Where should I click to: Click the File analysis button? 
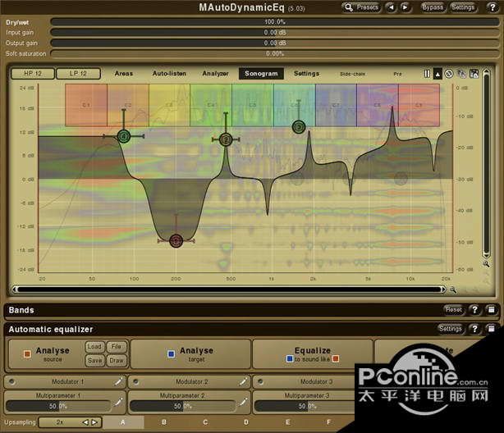click(117, 347)
